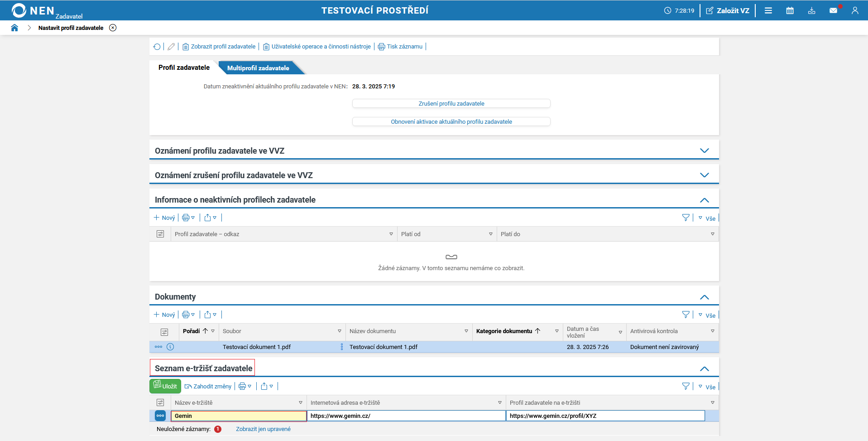868x441 pixels.
Task: Save changes with the Uložit button
Action: click(x=165, y=386)
